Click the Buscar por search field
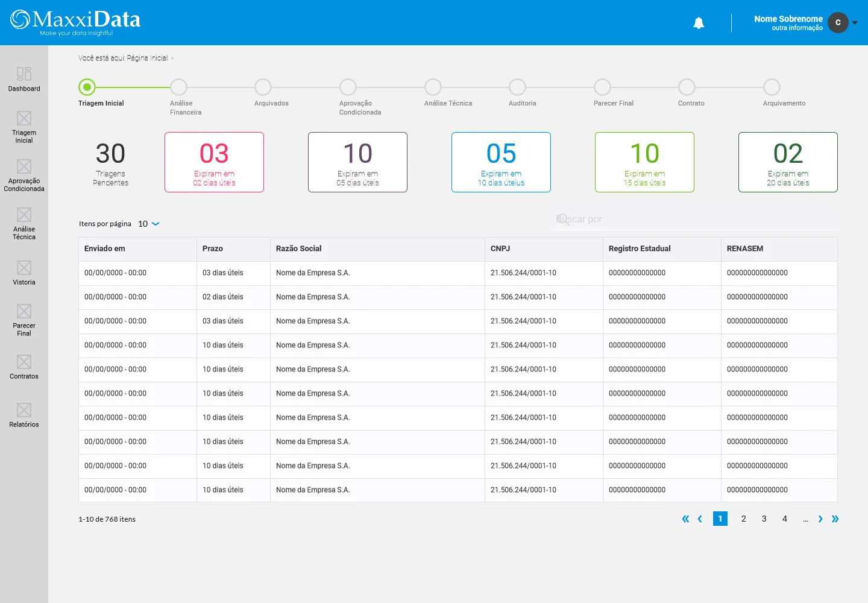The width and height of the screenshot is (868, 603). click(696, 219)
